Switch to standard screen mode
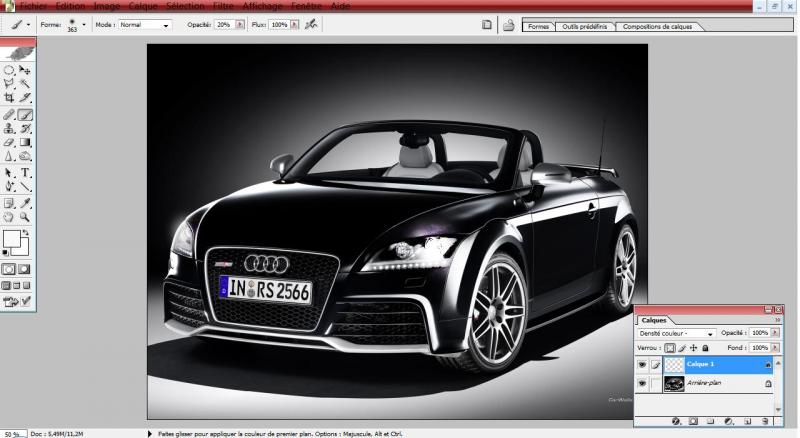The height and width of the screenshot is (438, 800). (x=6, y=285)
